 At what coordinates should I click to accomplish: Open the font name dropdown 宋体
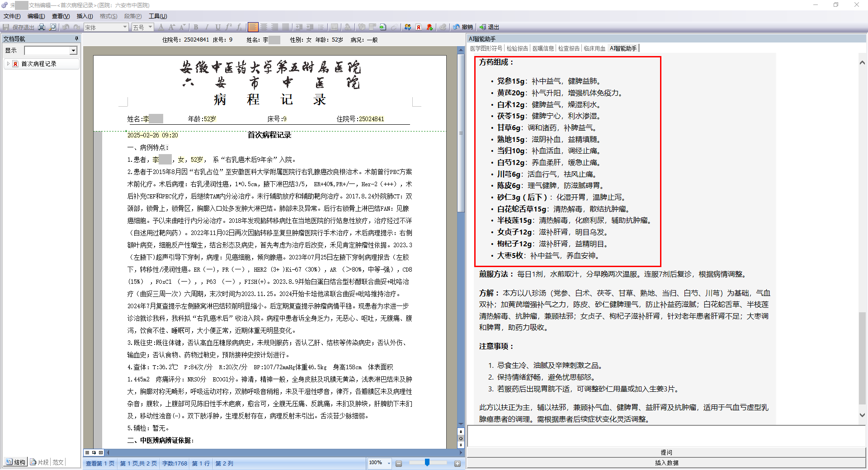pos(125,27)
